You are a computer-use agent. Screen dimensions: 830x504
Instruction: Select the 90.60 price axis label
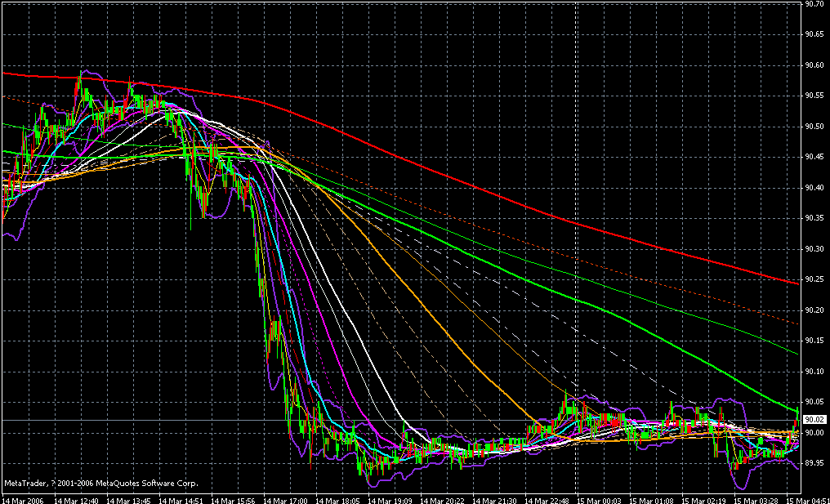[813, 65]
